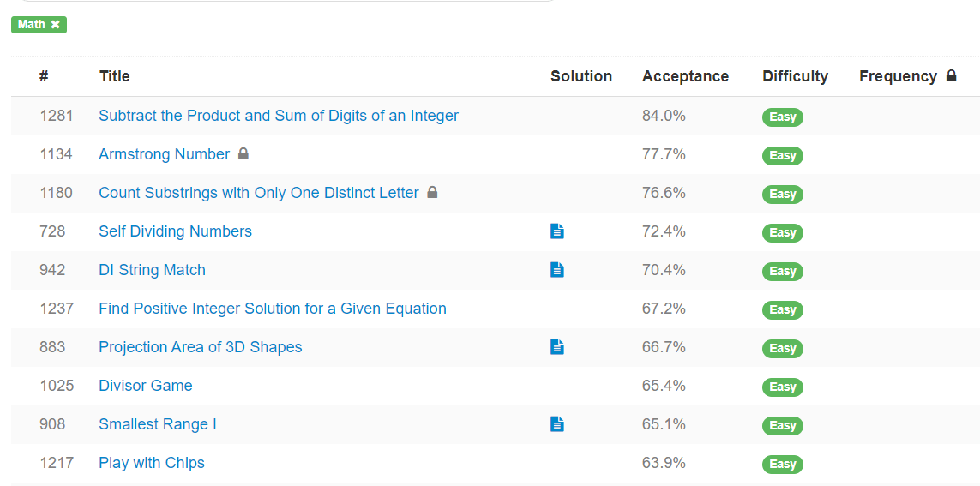Click the lock icon beside Armstrong Number
The width and height of the screenshot is (980, 486).
[x=243, y=153]
